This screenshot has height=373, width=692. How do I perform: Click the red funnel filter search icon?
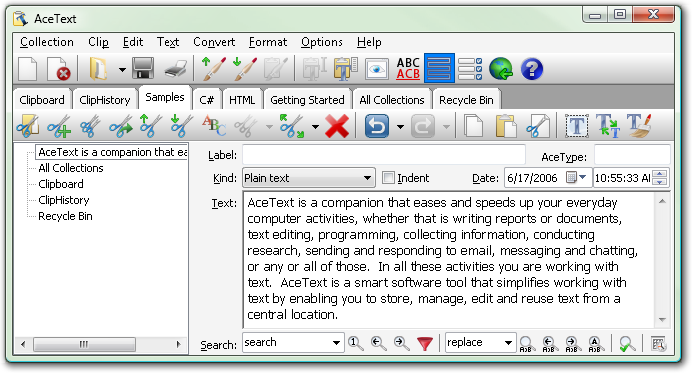click(x=425, y=343)
